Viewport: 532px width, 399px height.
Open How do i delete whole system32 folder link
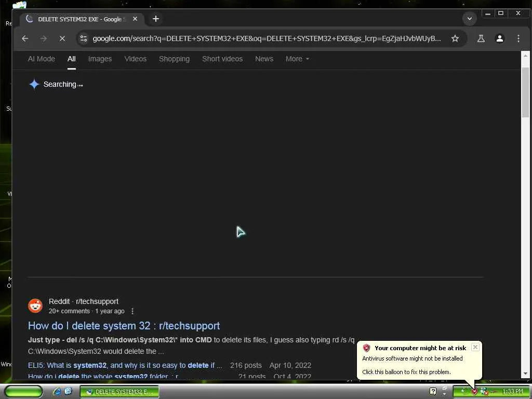point(103,376)
